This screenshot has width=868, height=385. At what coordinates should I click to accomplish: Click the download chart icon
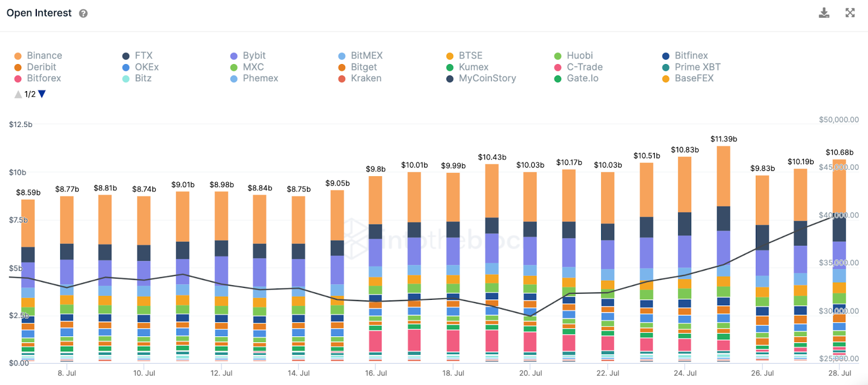(824, 13)
